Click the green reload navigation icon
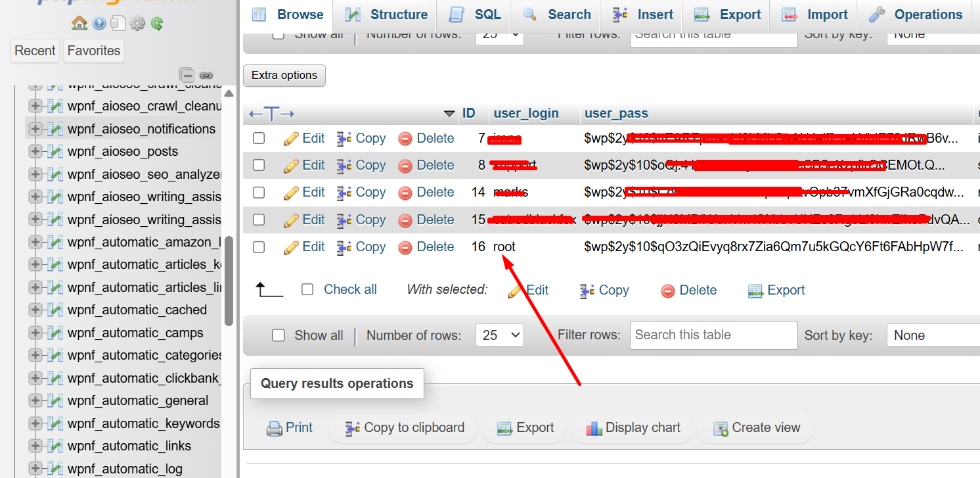980x478 pixels. (x=156, y=24)
